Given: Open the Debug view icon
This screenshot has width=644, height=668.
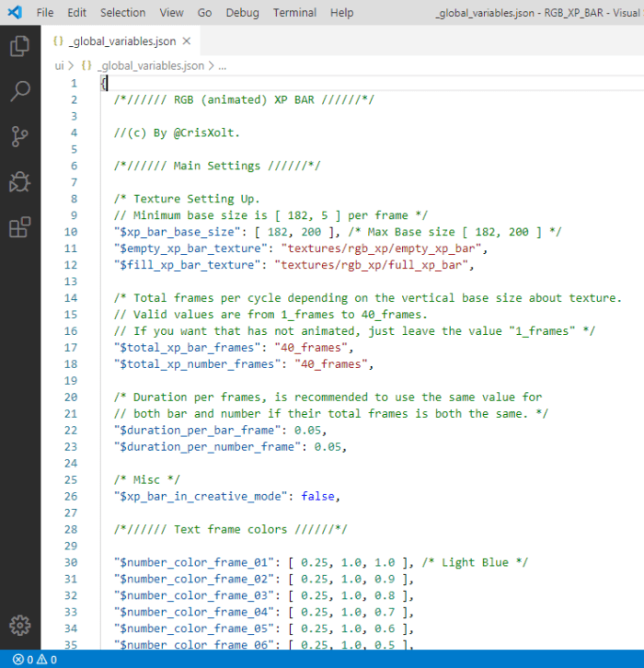Looking at the screenshot, I should (x=19, y=182).
